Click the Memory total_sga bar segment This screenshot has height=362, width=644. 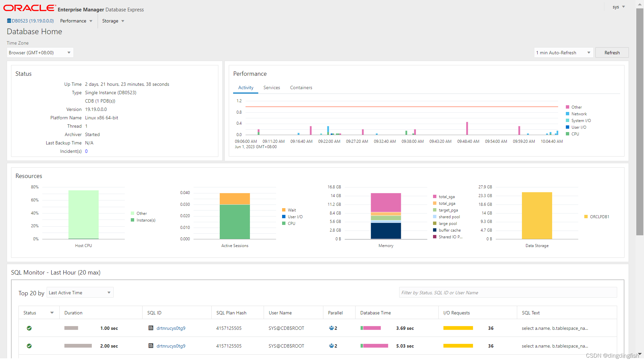coord(386,202)
